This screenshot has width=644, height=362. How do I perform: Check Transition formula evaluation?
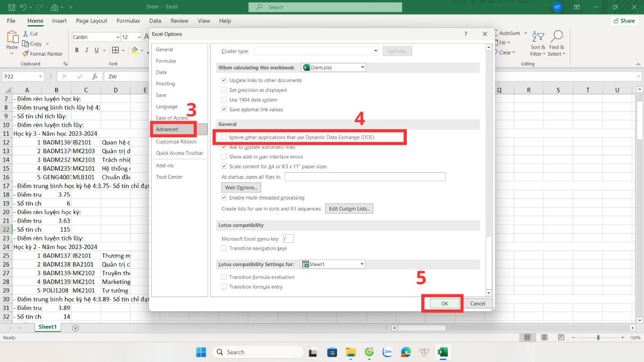pos(224,277)
